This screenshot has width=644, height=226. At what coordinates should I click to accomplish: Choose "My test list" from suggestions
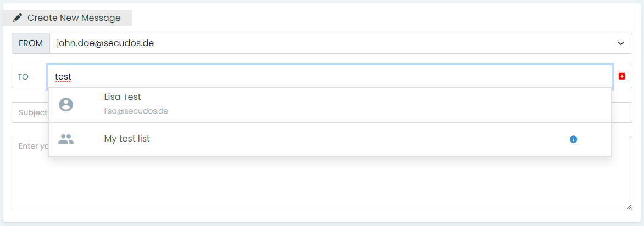[127, 139]
